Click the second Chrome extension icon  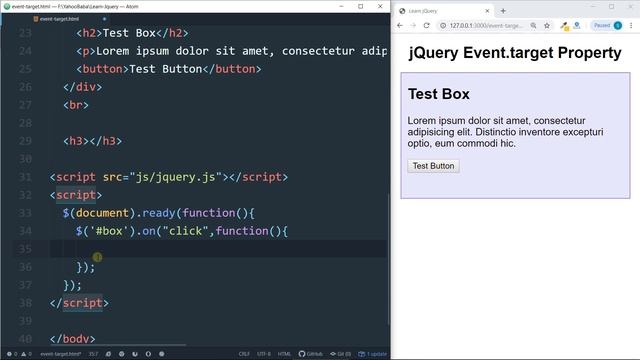coord(577,25)
